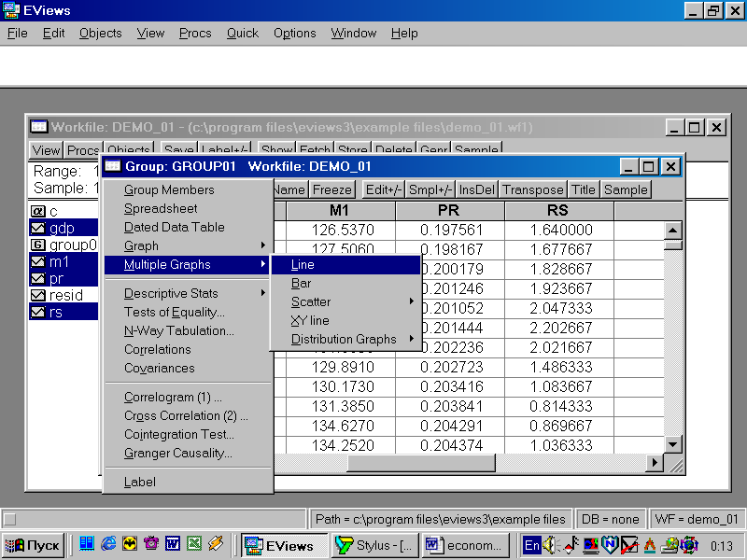Click the Workfile DEMO_01 window icon
This screenshot has width=747, height=560.
[x=38, y=127]
